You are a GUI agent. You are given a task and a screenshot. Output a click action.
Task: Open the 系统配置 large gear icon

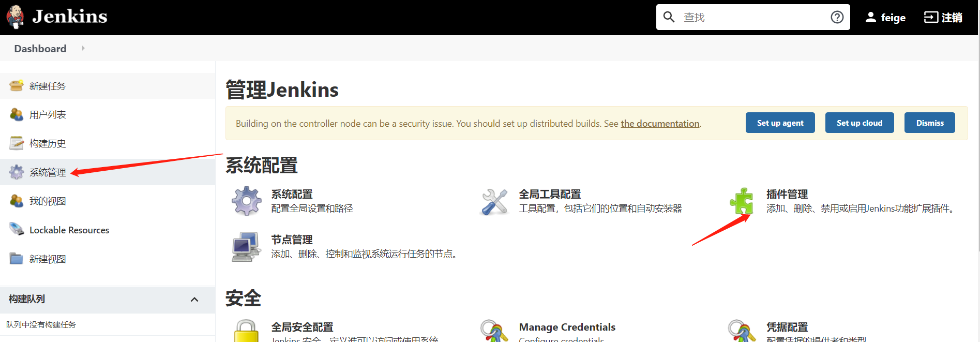pos(247,201)
